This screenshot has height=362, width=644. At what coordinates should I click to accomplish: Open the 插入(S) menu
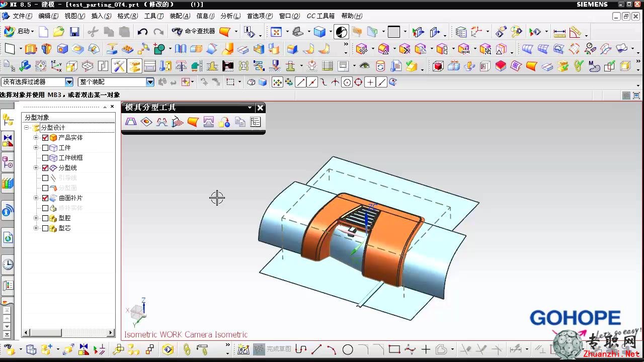pyautogui.click(x=101, y=16)
